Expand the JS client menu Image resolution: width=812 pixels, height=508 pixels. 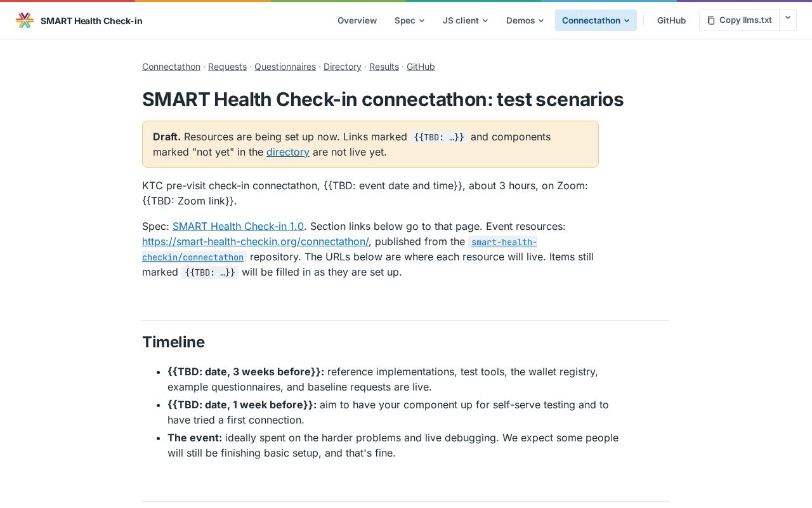click(465, 20)
